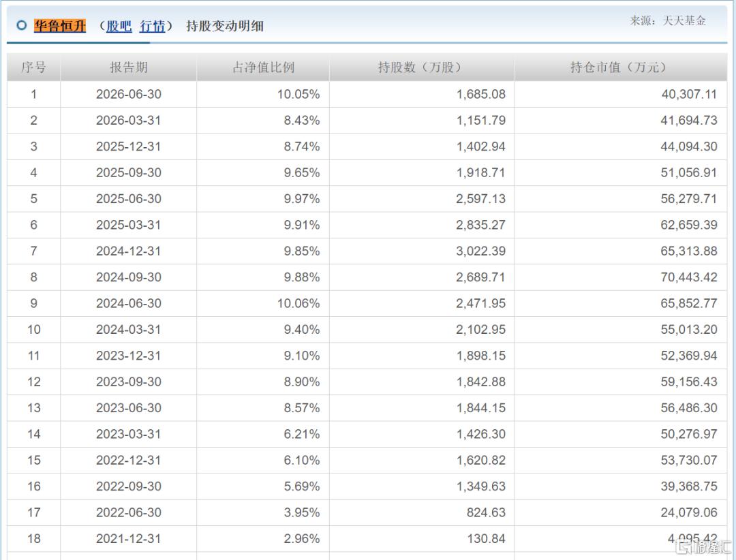Click the 持股变动明细 section title
736x560 pixels.
click(x=225, y=26)
